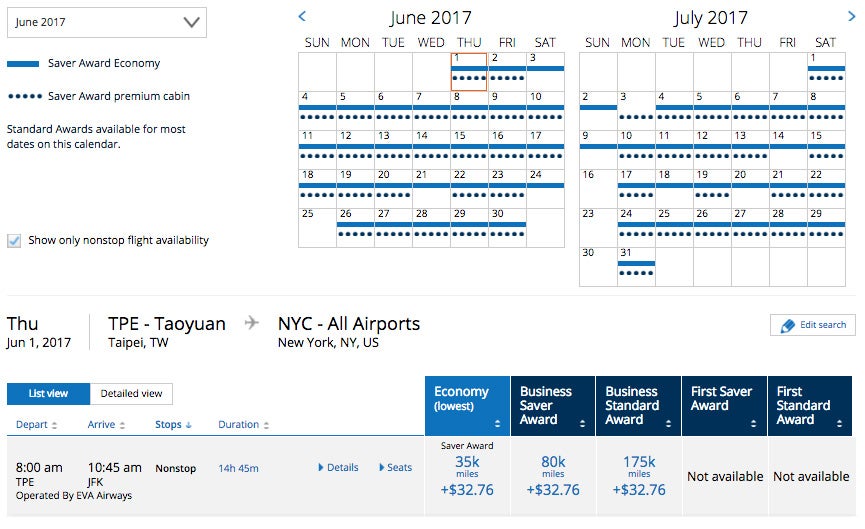Sort by Duration arrows

pos(266,425)
